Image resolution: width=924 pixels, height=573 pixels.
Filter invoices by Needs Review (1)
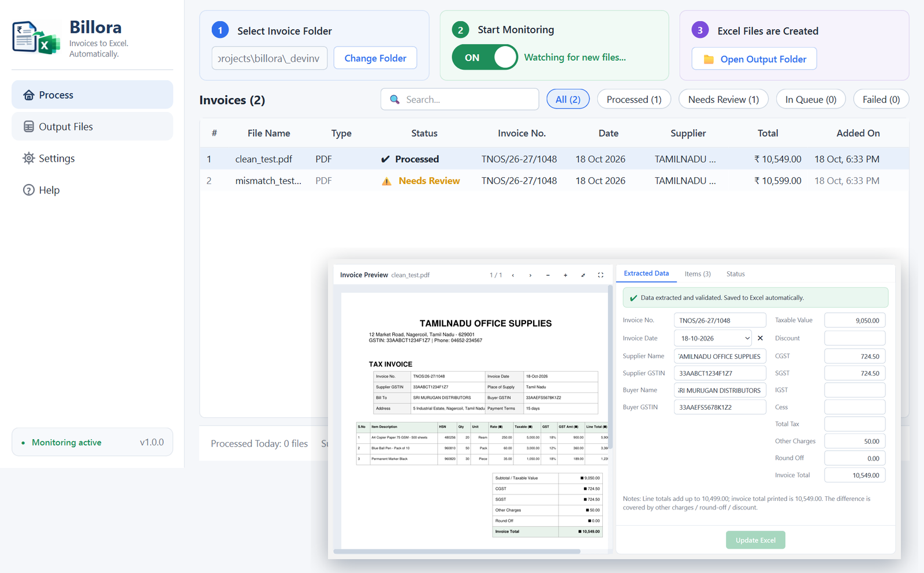click(724, 99)
